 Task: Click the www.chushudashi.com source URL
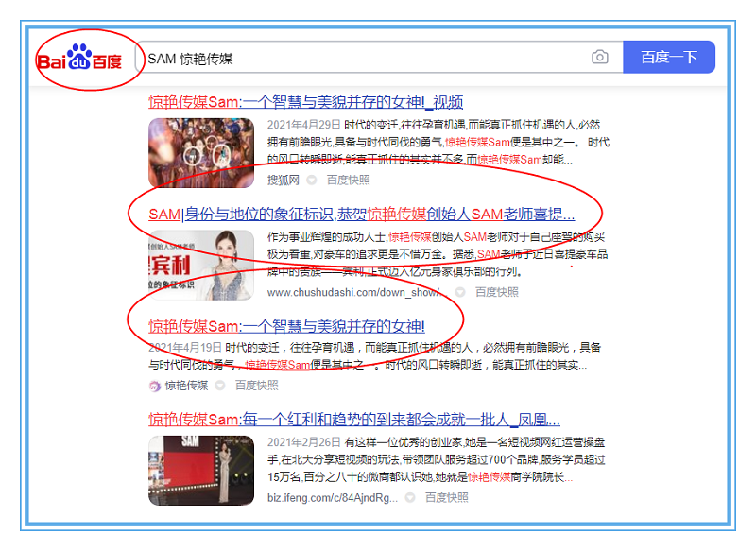tap(357, 292)
